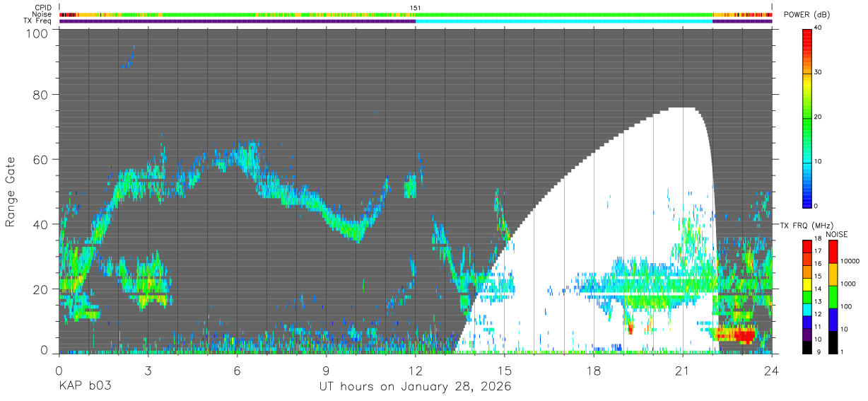The image size is (868, 401).
Task: Click the 60 tick on Range Gate axis
Action: [41, 159]
